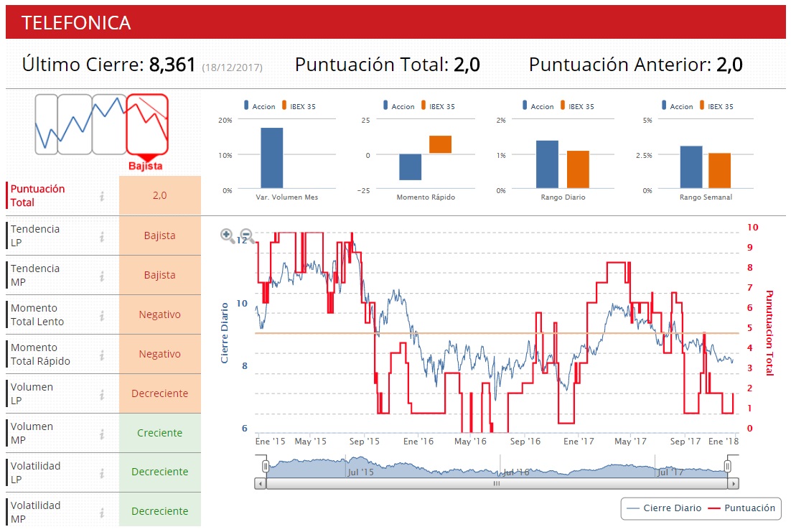Click the left range selector handle
The height and width of the screenshot is (532, 791).
[266, 466]
